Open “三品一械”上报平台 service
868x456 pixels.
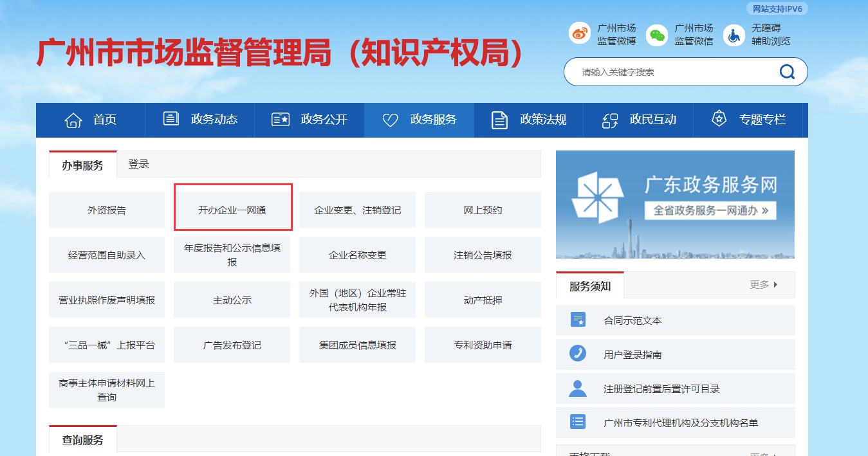click(107, 345)
